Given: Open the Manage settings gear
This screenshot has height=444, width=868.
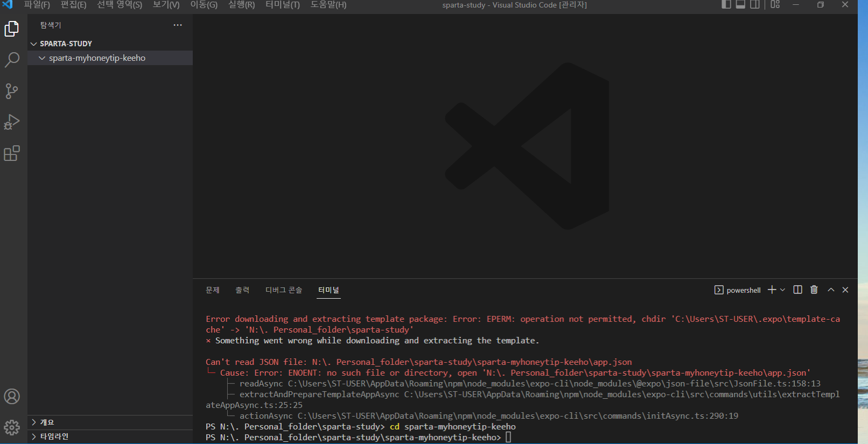Looking at the screenshot, I should 12,428.
